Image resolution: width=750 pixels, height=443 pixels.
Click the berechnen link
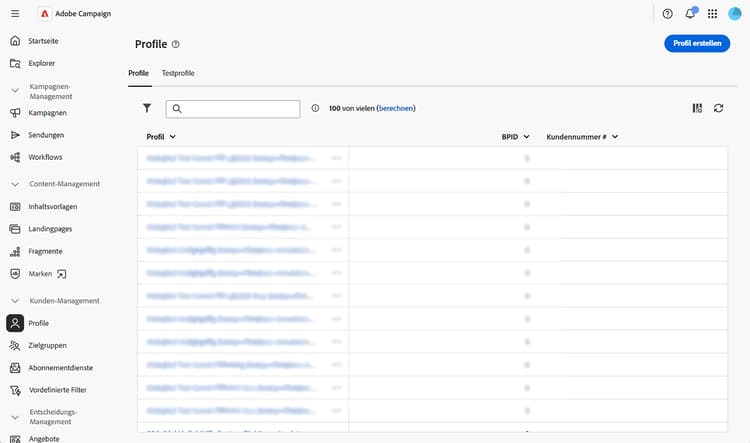coord(396,108)
